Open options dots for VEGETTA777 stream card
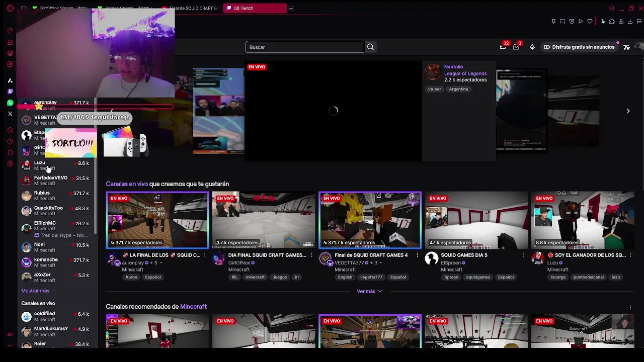 (x=417, y=255)
